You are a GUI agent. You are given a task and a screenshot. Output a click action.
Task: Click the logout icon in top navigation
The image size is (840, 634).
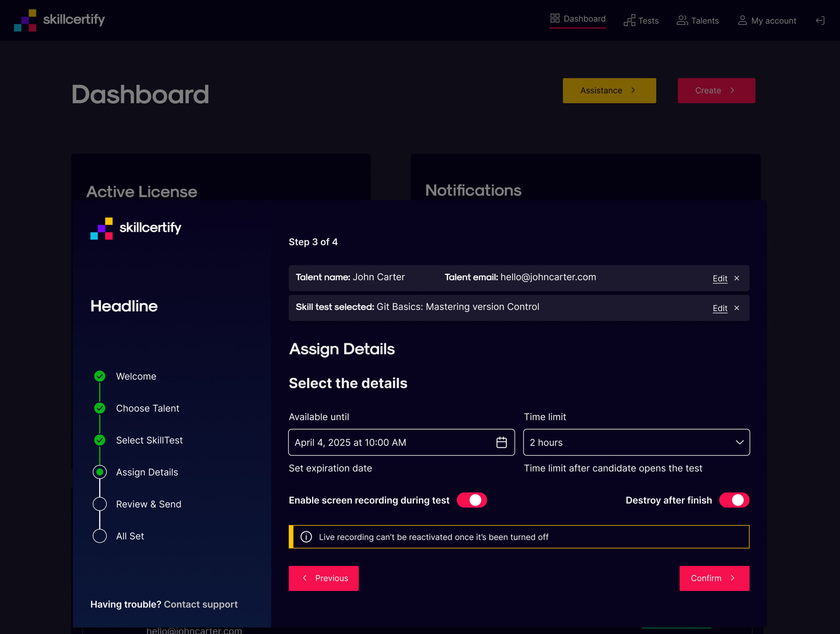click(x=820, y=21)
